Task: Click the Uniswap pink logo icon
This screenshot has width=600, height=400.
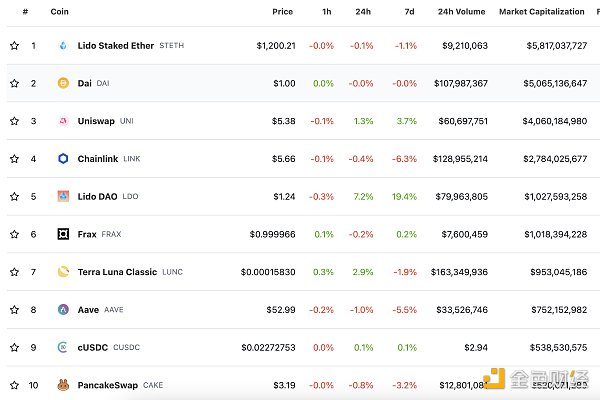Action: (x=63, y=121)
